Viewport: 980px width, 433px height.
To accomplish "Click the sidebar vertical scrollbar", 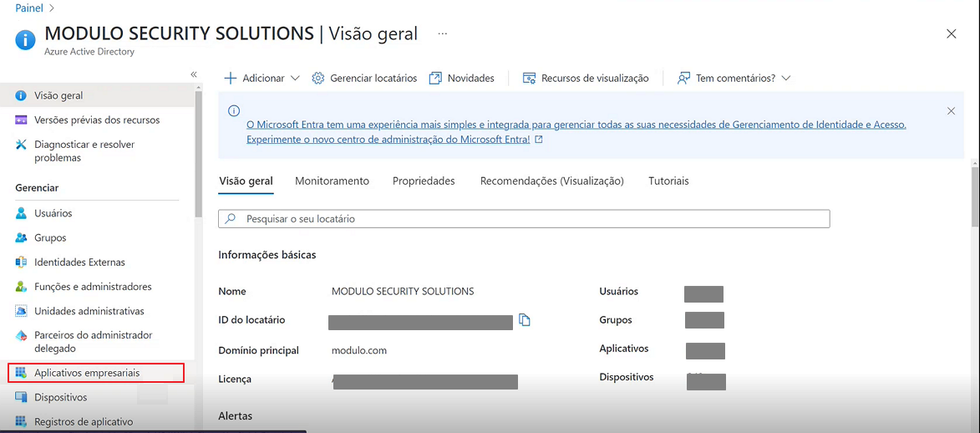I will tap(199, 153).
